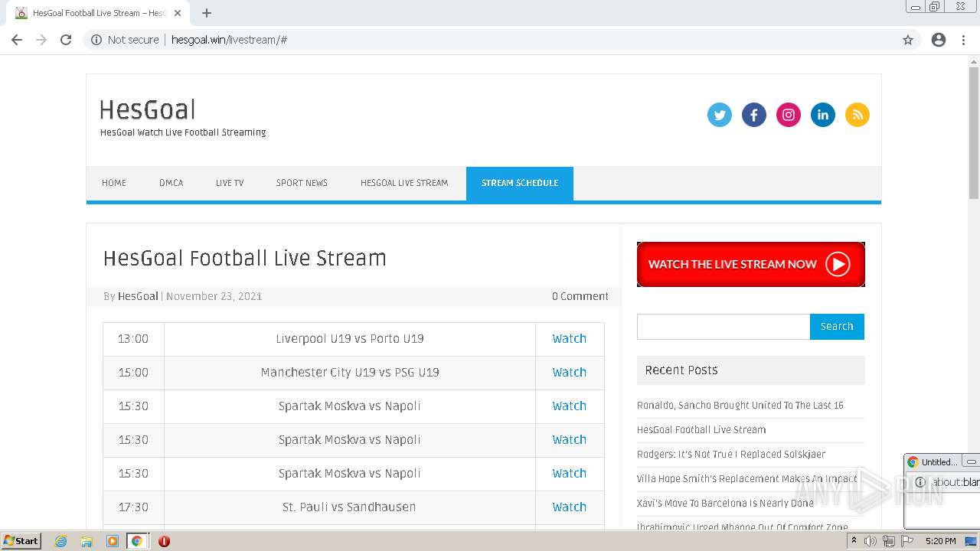The height and width of the screenshot is (551, 980).
Task: Reload the page with refresh icon
Action: point(66,40)
